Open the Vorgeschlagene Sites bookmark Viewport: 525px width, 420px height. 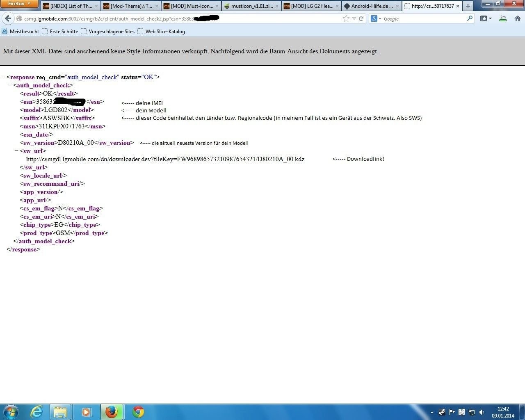click(x=107, y=32)
